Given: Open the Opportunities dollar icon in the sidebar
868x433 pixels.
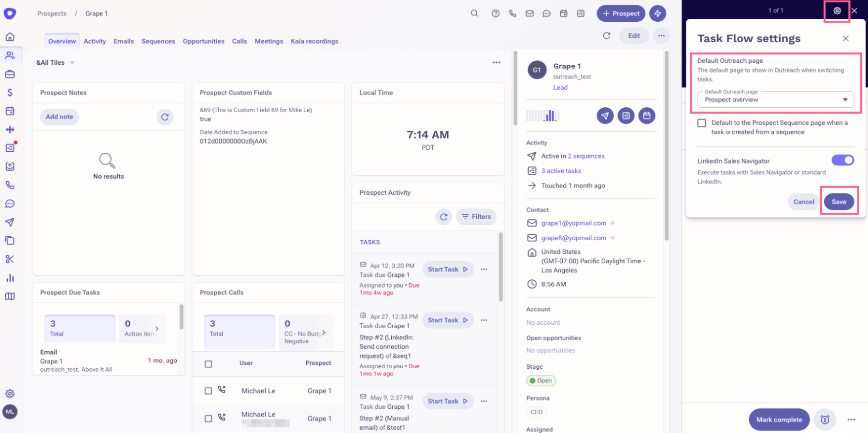Looking at the screenshot, I should pyautogui.click(x=10, y=92).
